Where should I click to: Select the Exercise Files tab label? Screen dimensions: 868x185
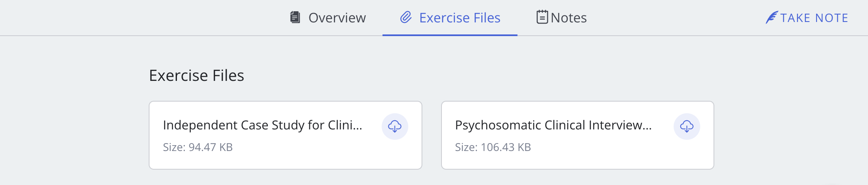(x=459, y=18)
